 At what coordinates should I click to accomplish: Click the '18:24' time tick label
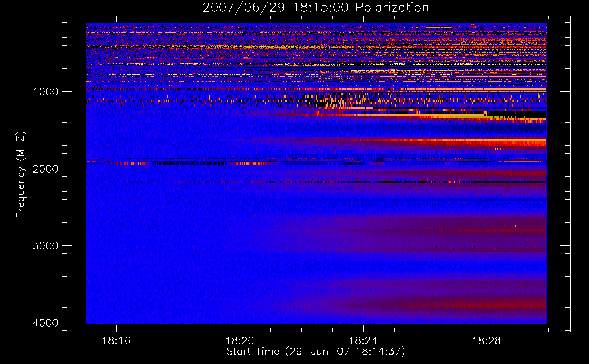point(363,341)
